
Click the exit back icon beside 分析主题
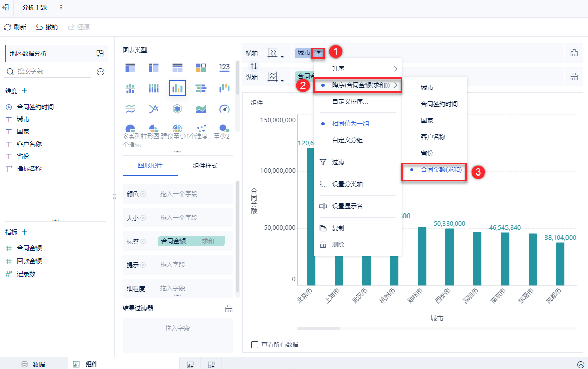[5, 7]
